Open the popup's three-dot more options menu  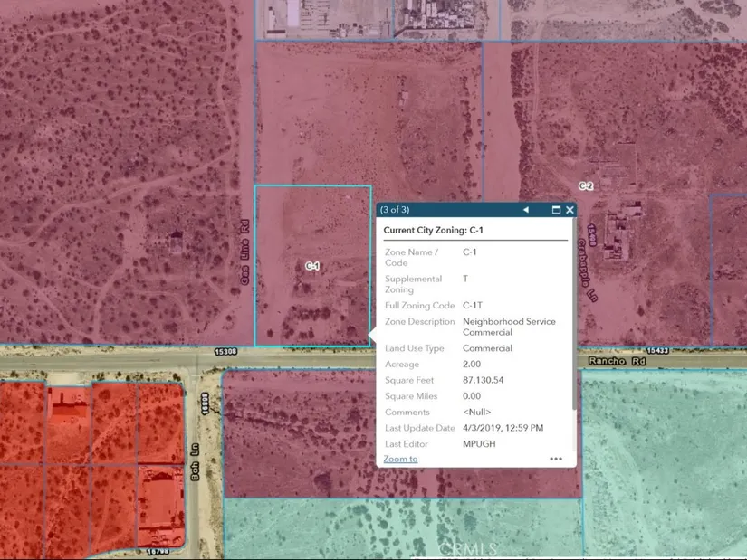556,459
